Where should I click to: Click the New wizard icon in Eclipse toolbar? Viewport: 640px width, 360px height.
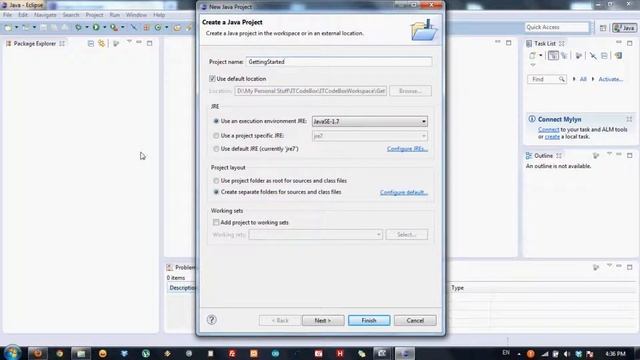click(x=8, y=28)
